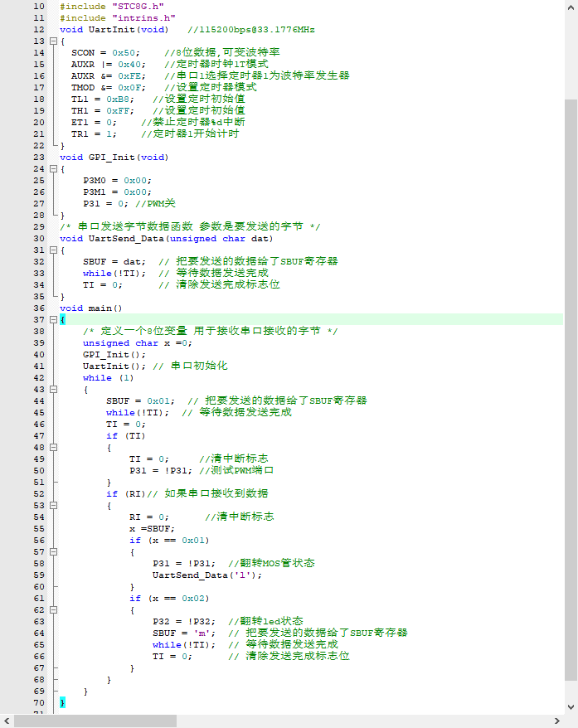Click the if (x == 0x01) condition
Image resolution: width=578 pixels, height=728 pixels.
pos(169,540)
